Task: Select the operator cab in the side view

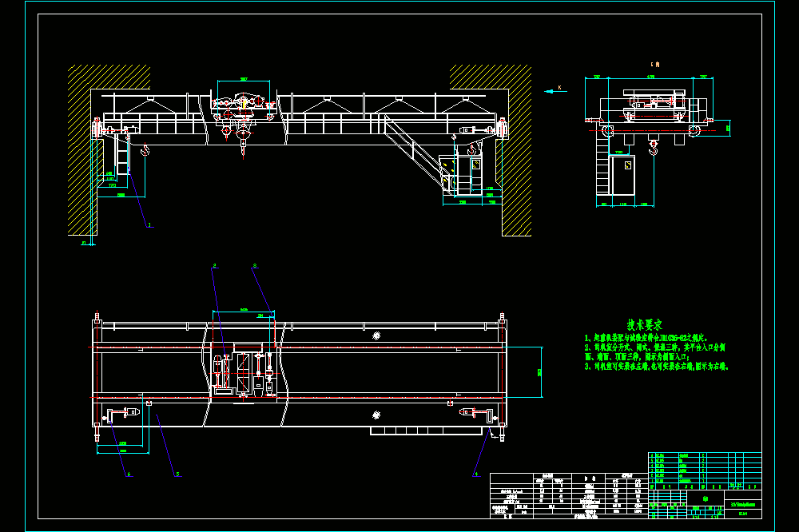Action: tap(622, 175)
